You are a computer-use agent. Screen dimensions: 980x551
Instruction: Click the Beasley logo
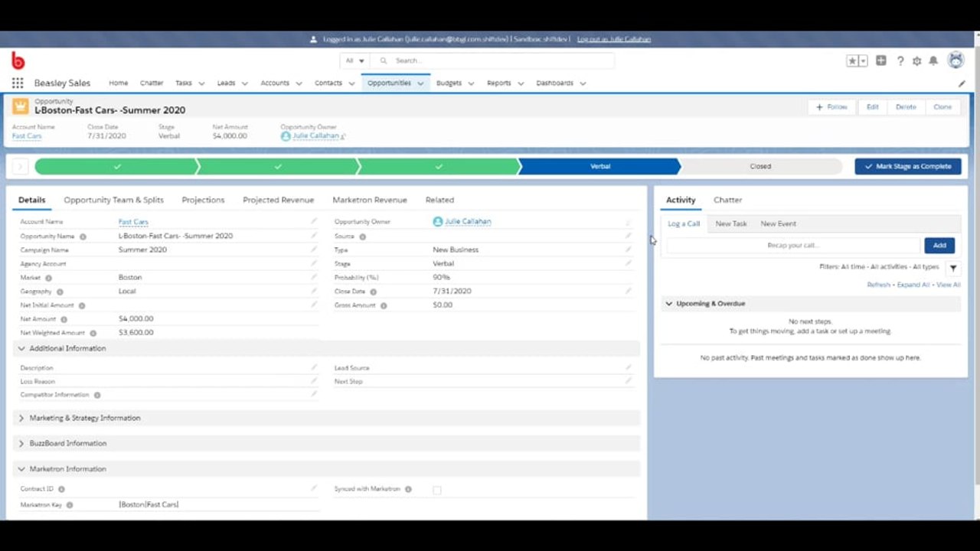(18, 60)
